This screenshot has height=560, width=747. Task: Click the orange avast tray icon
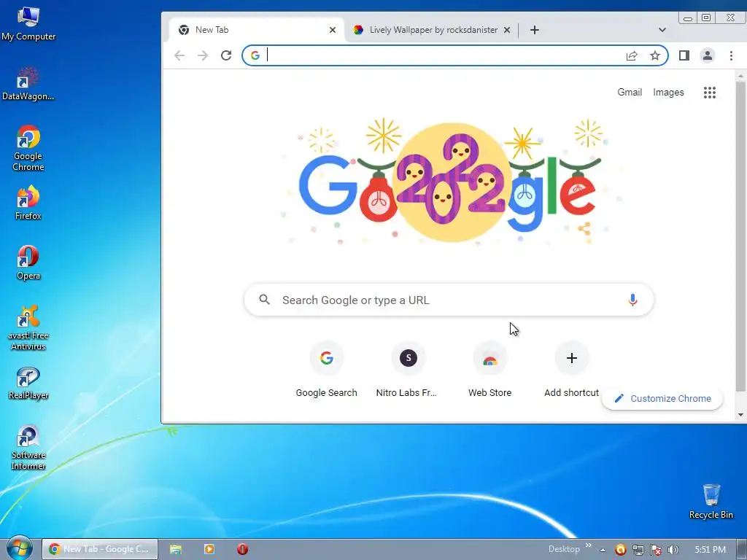[620, 550]
